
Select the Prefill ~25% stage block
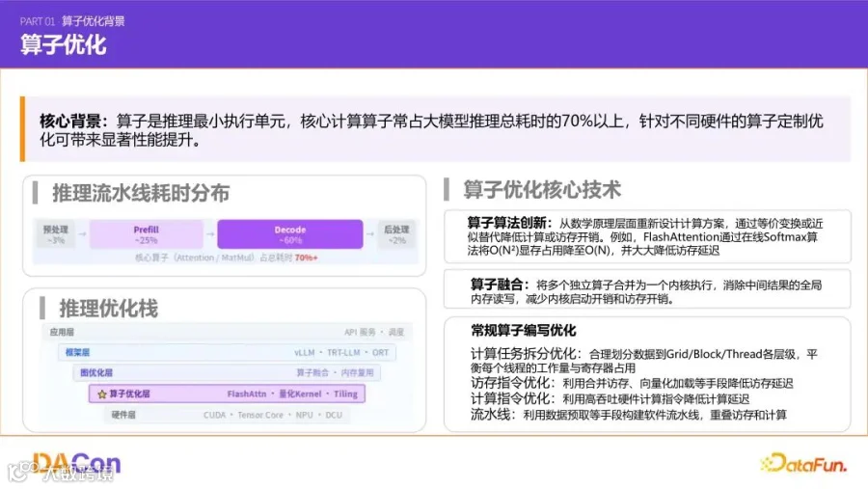click(147, 234)
